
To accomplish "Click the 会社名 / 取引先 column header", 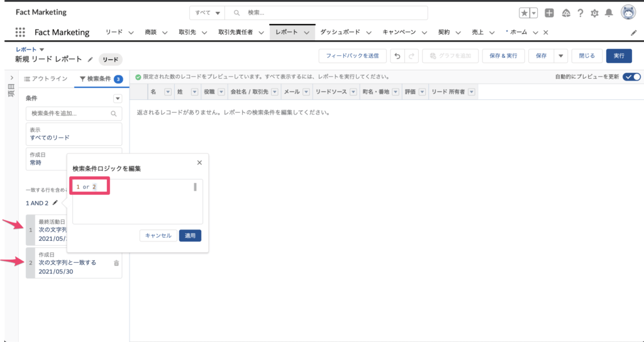I will pos(249,92).
